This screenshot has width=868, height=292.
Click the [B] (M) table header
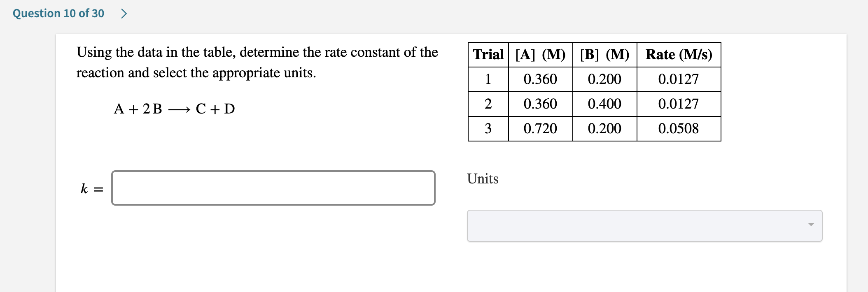click(x=604, y=54)
